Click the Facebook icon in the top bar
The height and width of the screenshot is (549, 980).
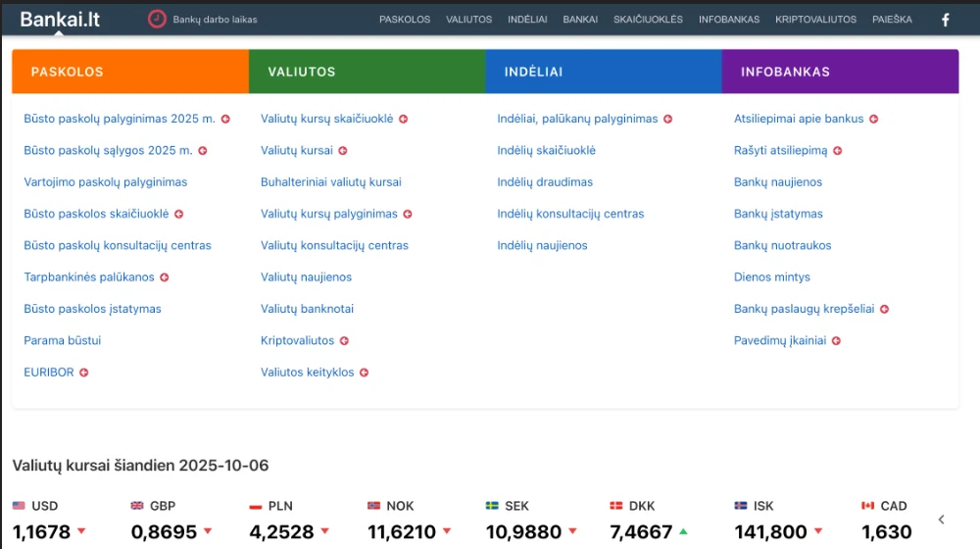click(x=945, y=20)
